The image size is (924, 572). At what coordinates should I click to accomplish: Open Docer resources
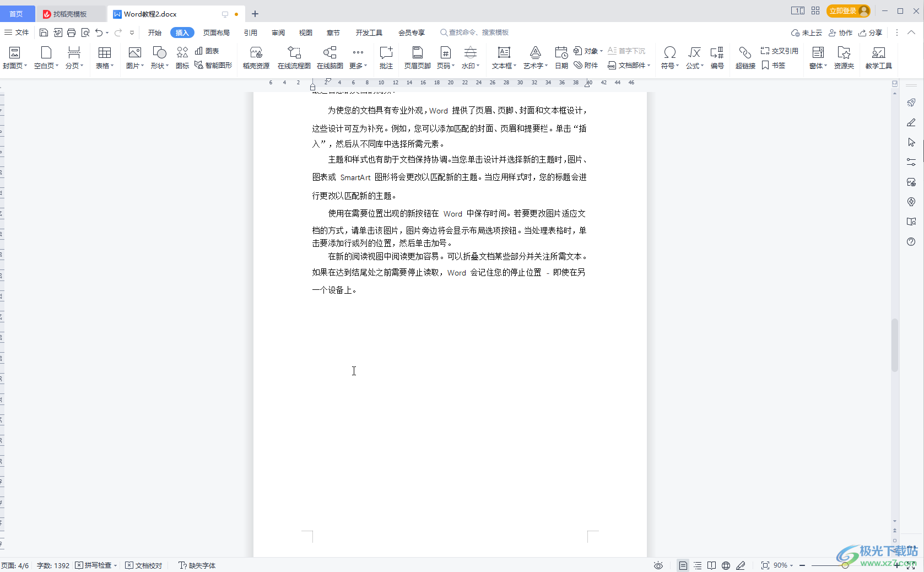click(x=256, y=57)
